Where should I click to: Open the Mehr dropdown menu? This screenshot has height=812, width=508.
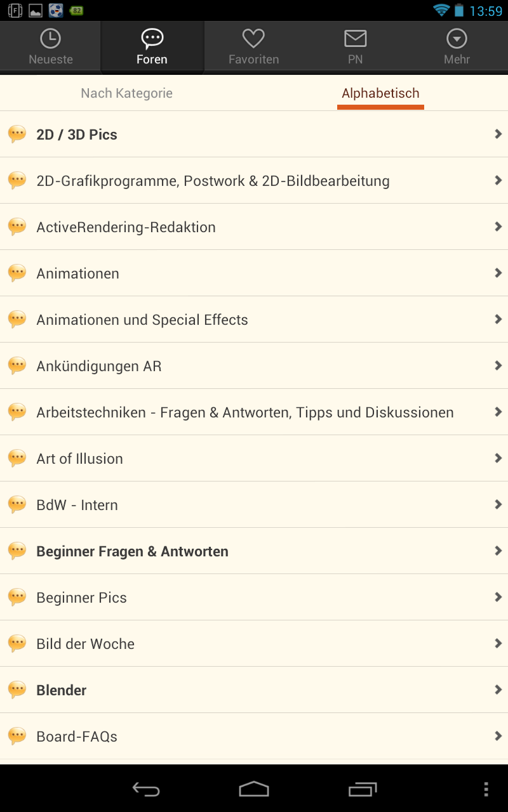click(x=457, y=39)
